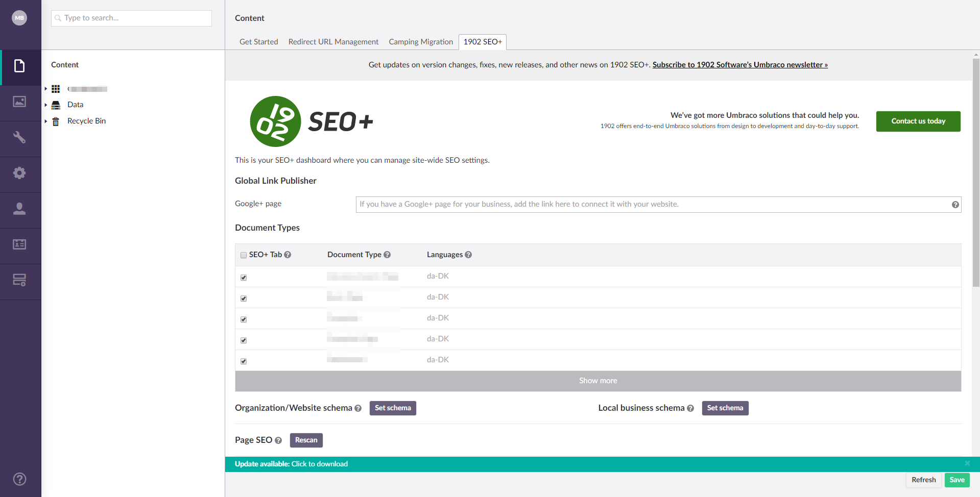Click the Recycle Bin trash icon
Viewport: 980px width, 497px height.
click(56, 121)
